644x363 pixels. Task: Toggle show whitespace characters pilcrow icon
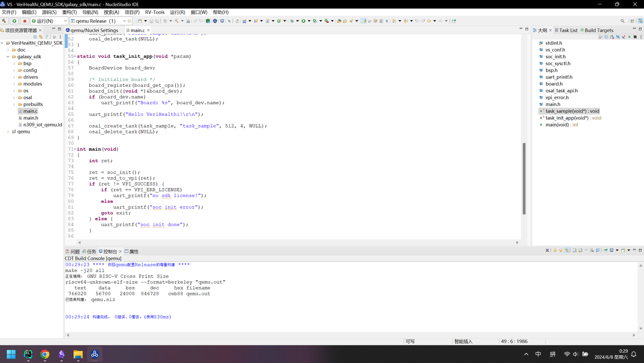coord(387,21)
